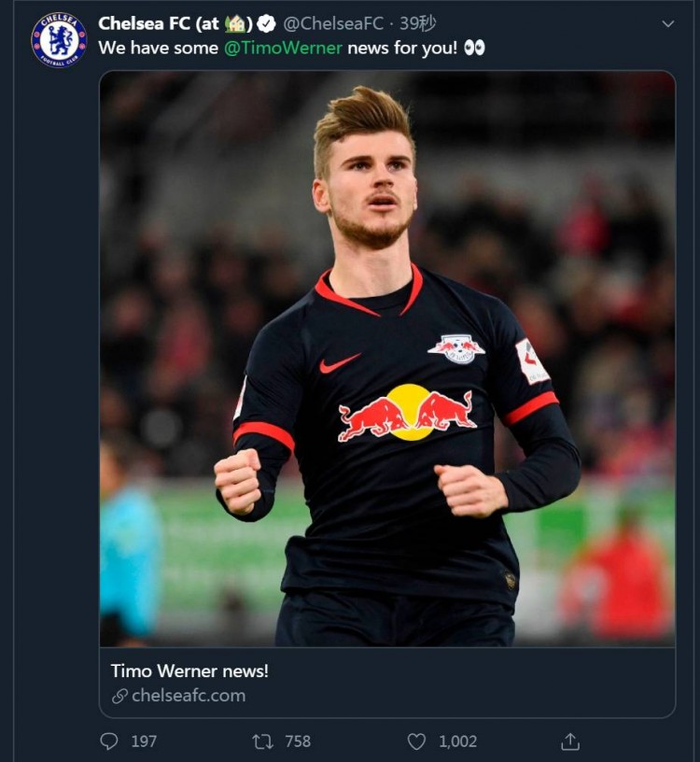Click the 758 retweets count
The height and width of the screenshot is (762, 700).
pyautogui.click(x=298, y=741)
